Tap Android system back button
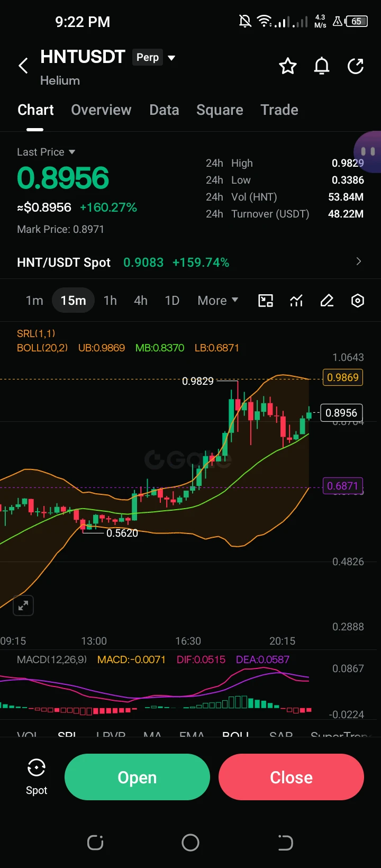Viewport: 381px width, 868px height. 285,843
